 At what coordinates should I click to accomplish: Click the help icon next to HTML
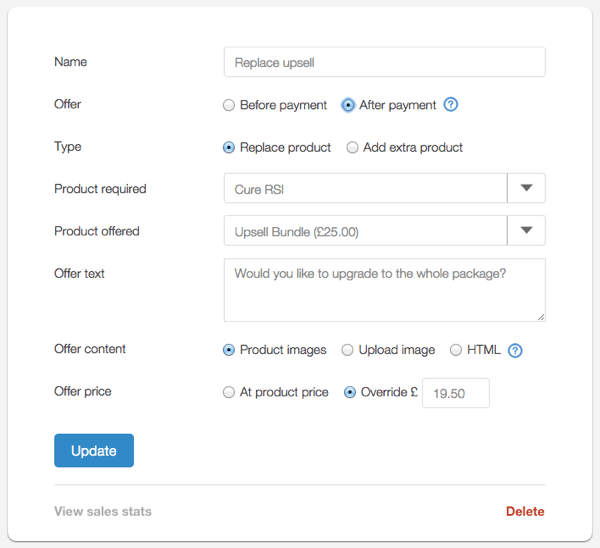point(516,351)
